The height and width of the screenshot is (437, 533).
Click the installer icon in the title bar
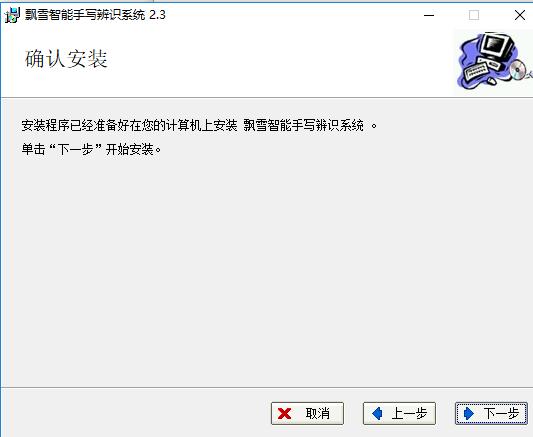click(12, 15)
